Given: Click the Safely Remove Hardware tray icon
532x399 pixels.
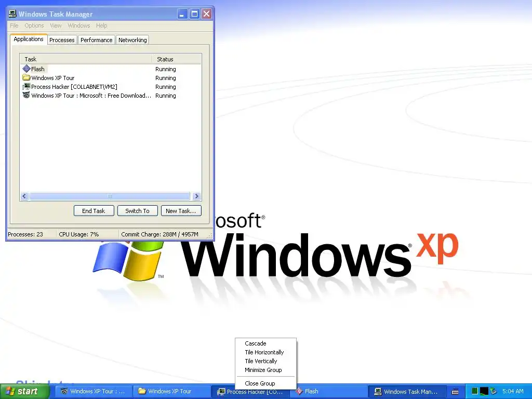Looking at the screenshot, I should [494, 391].
